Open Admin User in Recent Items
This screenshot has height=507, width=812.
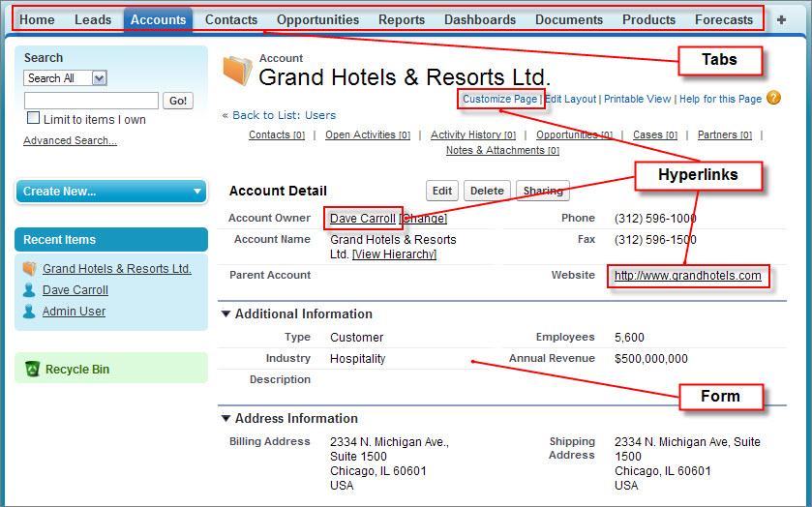[75, 312]
